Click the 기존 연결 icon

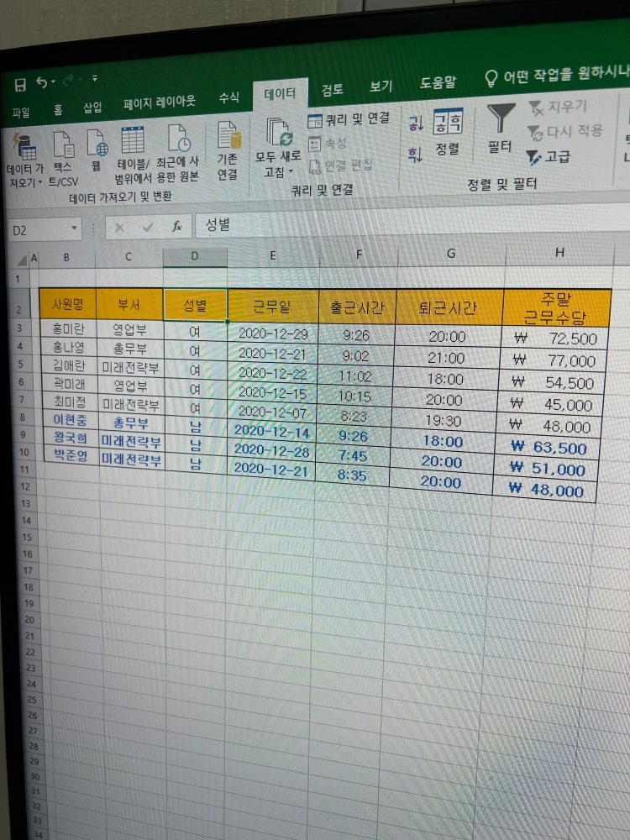[228, 136]
